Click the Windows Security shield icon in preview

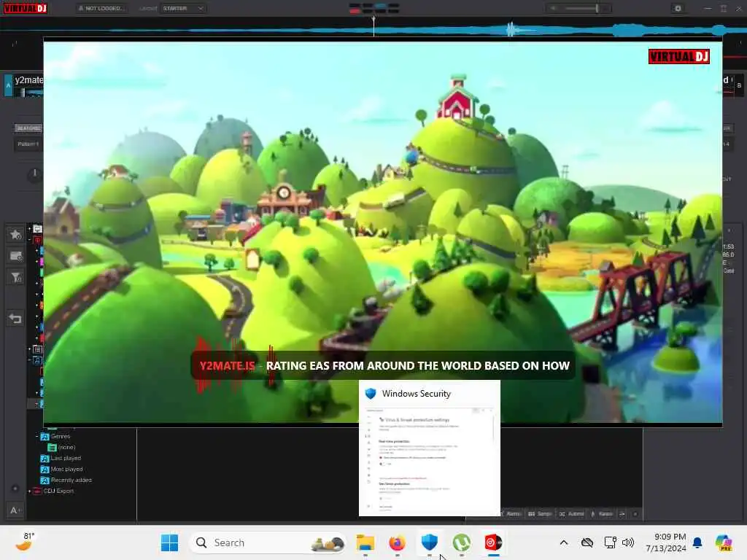coord(371,394)
